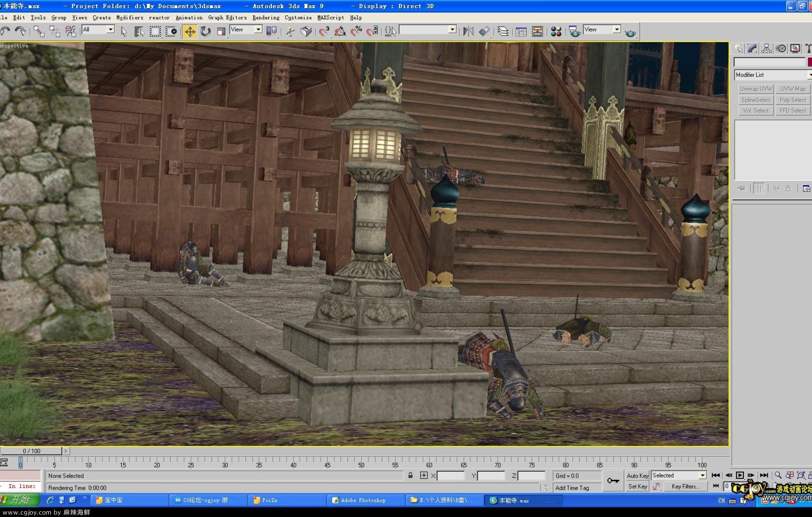Open the Edit menu
The image size is (812, 517).
click(x=19, y=17)
